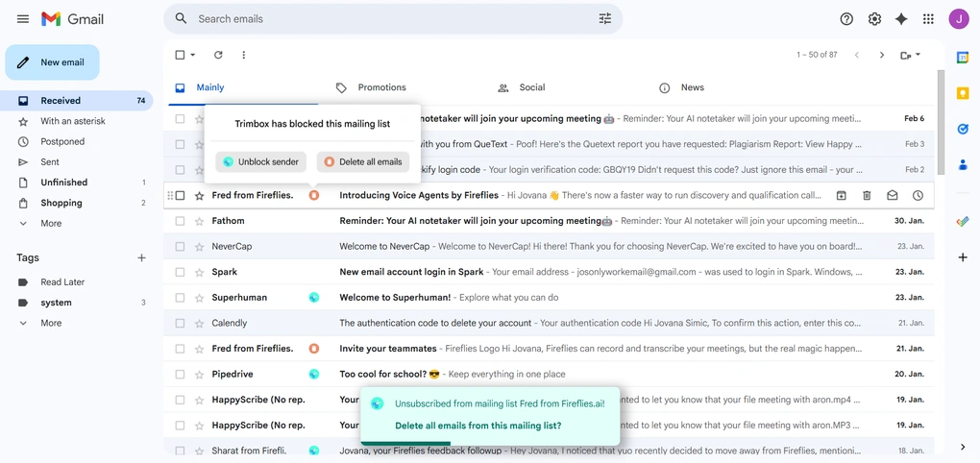980x463 pixels.
Task: Click Trimbox icon on Pipedrive row
Action: [314, 375]
